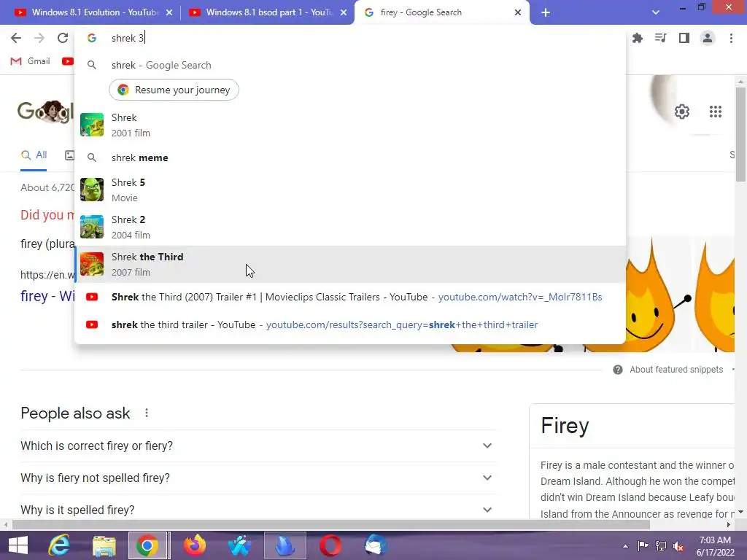
Task: Expand Why is fiery not spelled firey
Action: pyautogui.click(x=258, y=478)
